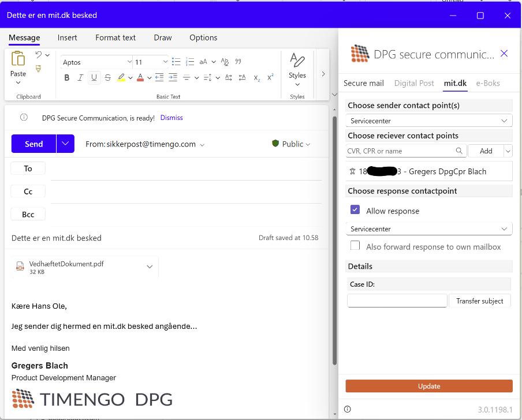Click the Case ID input field
Viewport: 522px width, 420px height.
(397, 301)
